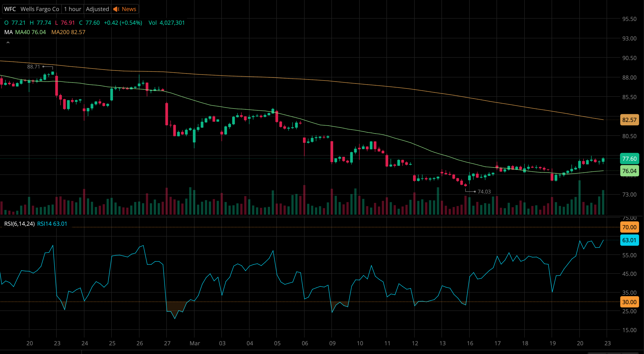Click the 88.71 high price marker
This screenshot has width=644, height=354.
click(33, 67)
